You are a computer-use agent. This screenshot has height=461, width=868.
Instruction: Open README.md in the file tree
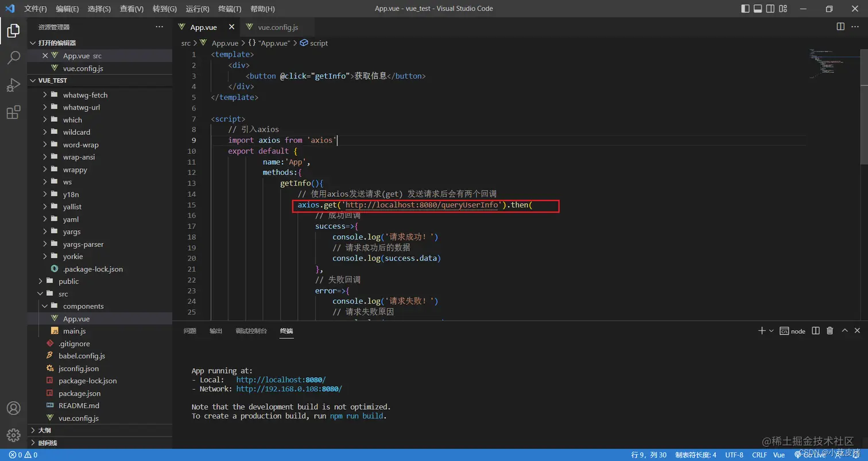pos(100,405)
